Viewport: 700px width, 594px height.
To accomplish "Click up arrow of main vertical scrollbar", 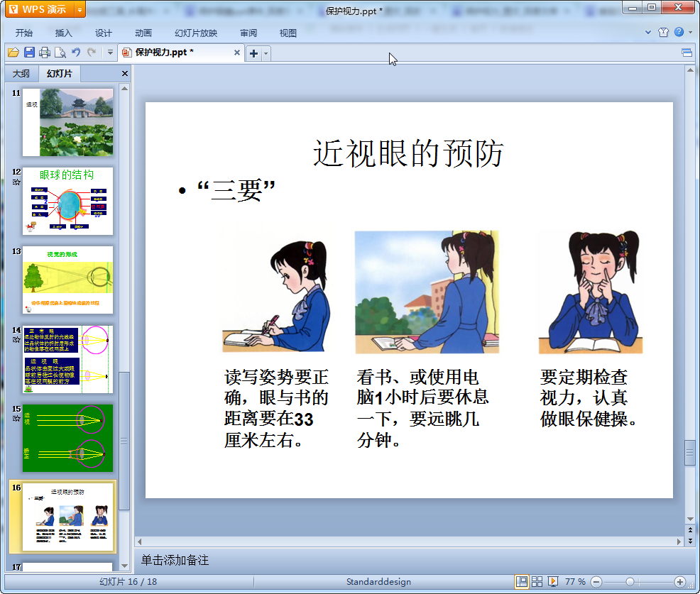I will 690,70.
